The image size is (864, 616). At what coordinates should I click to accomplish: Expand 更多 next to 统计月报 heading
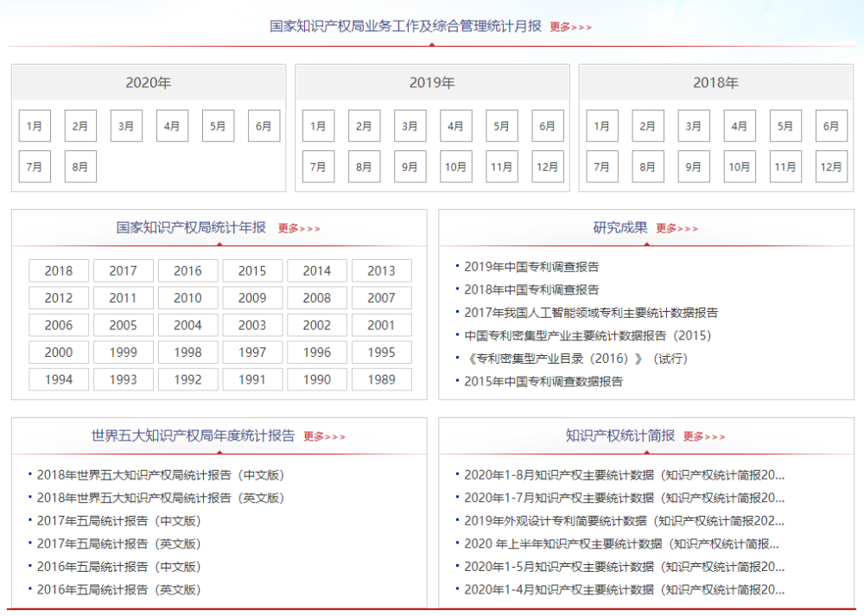[x=570, y=27]
